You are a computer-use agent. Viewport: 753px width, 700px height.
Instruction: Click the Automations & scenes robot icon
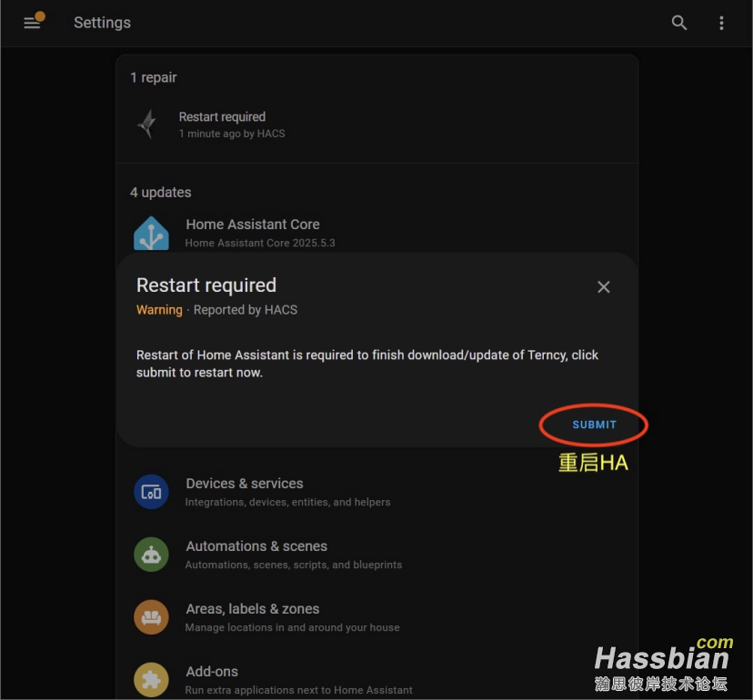click(151, 555)
